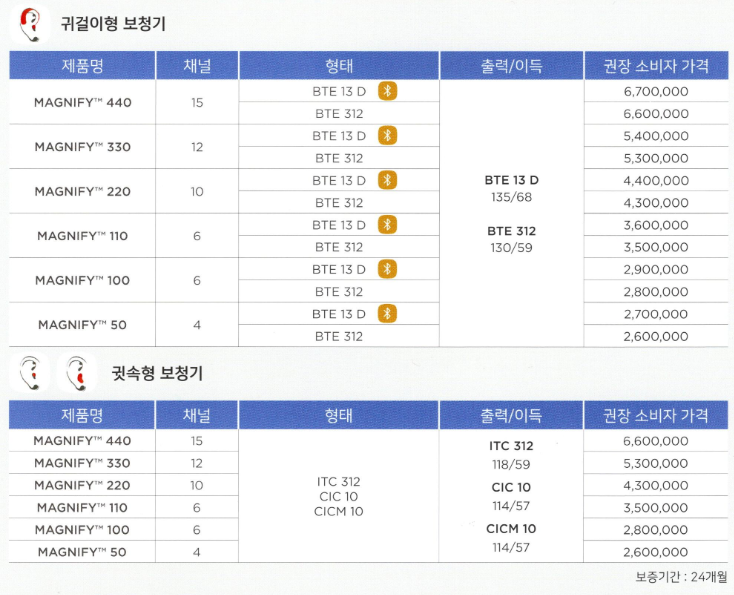Click the price 2,900,000
The height and width of the screenshot is (595, 734).
pyautogui.click(x=656, y=269)
